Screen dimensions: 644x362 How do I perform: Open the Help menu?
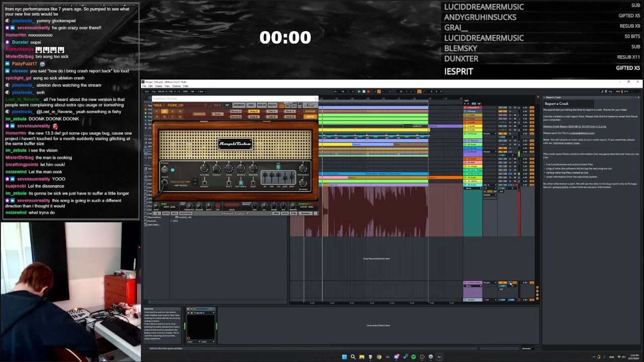186,86
